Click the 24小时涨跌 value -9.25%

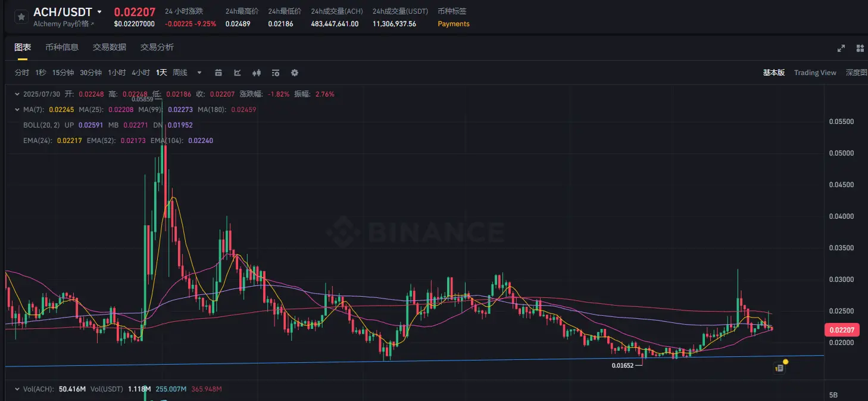coord(205,24)
